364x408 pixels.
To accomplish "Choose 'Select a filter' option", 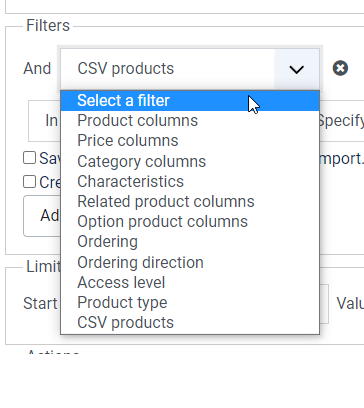I will [190, 101].
